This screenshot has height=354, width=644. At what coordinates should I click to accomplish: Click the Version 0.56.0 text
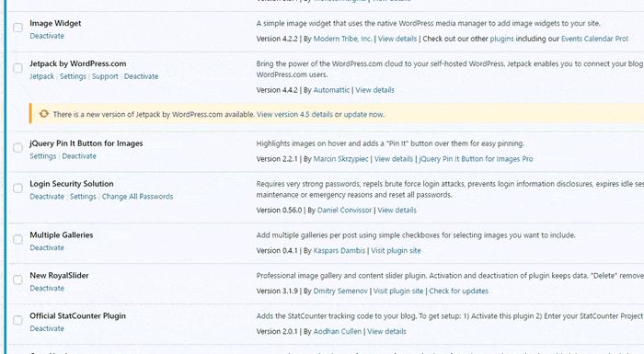[x=279, y=211]
